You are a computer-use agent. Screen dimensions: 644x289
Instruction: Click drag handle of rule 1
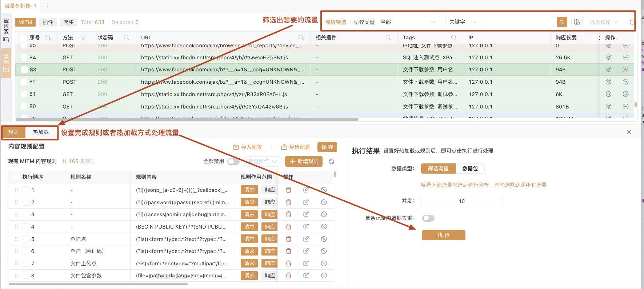pyautogui.click(x=16, y=190)
